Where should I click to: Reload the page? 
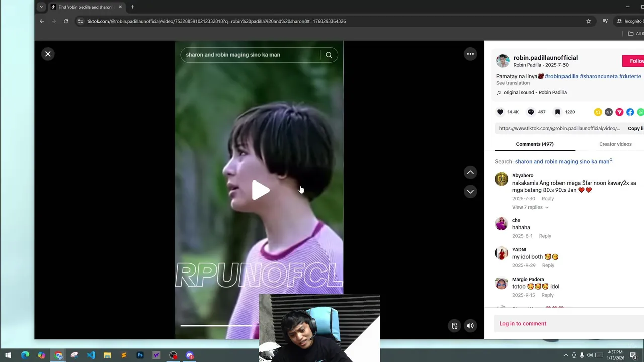(x=66, y=21)
